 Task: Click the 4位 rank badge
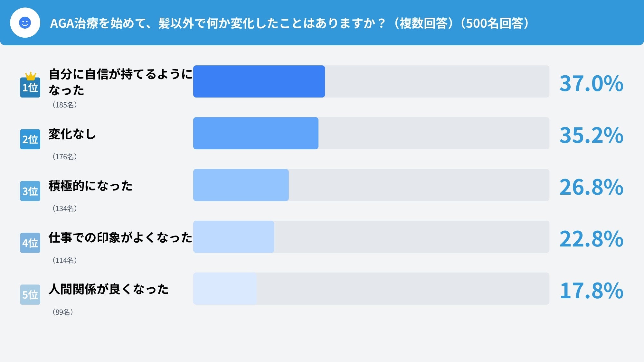pyautogui.click(x=30, y=243)
